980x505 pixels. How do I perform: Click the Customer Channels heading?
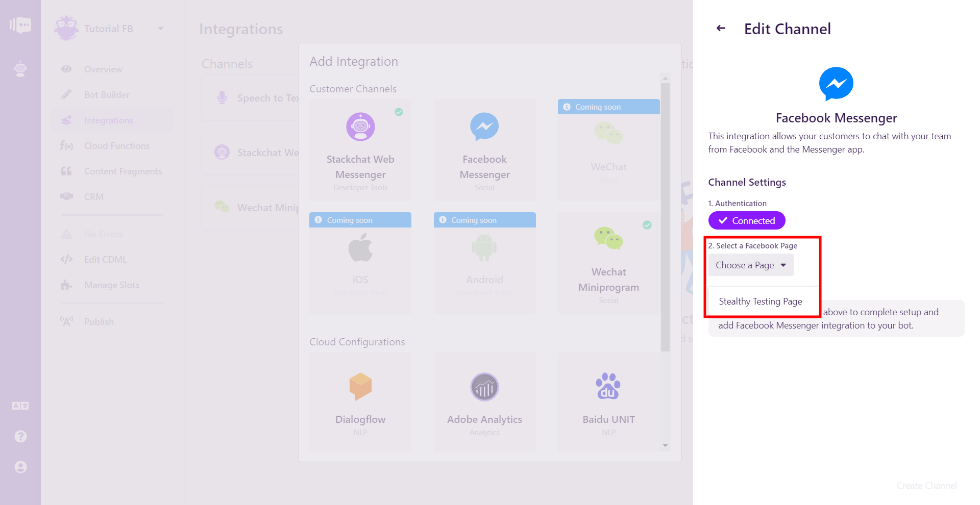(x=353, y=89)
